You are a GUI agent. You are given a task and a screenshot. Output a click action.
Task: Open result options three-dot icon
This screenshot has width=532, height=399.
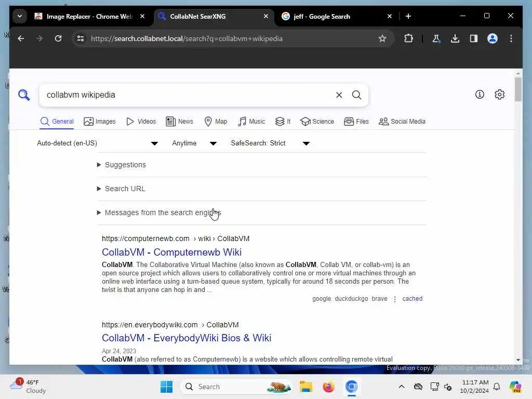[395, 299]
